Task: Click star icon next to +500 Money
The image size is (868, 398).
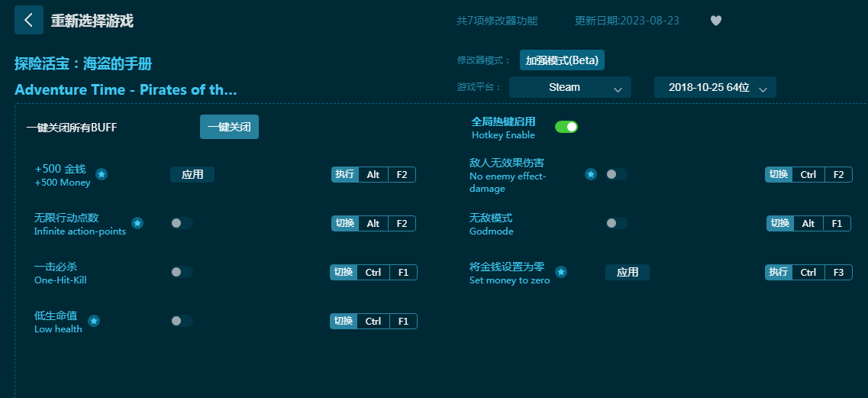Action: (102, 174)
